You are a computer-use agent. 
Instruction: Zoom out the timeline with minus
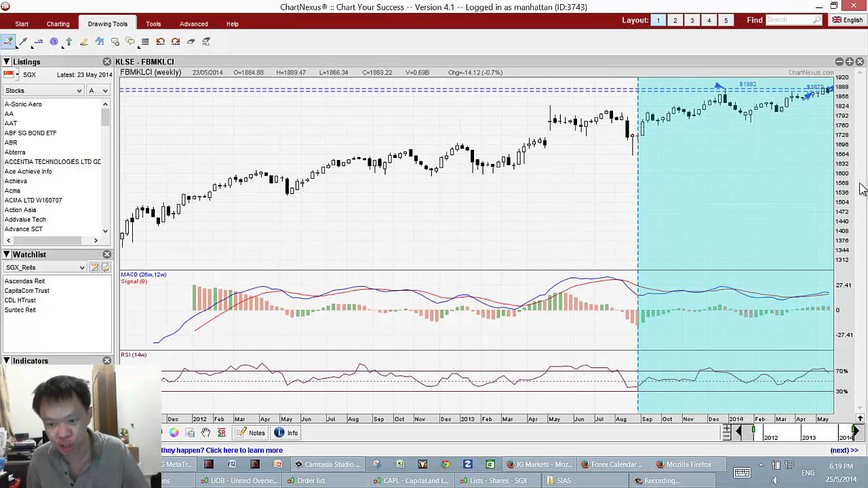[727, 436]
